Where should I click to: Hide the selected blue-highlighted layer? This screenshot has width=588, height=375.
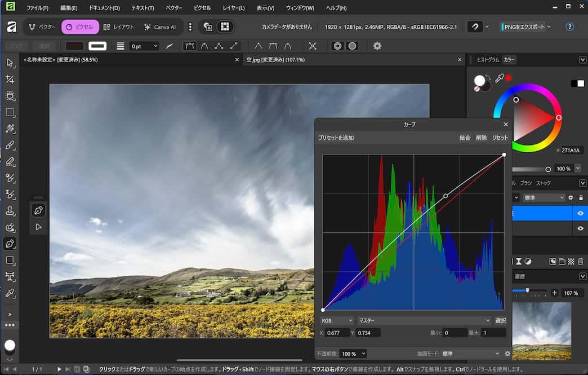pos(580,213)
